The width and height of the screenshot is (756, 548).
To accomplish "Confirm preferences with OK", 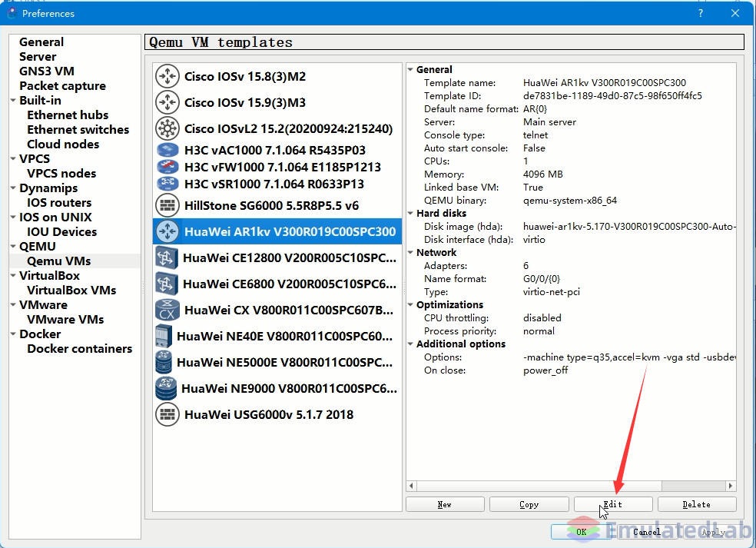I will (582, 532).
